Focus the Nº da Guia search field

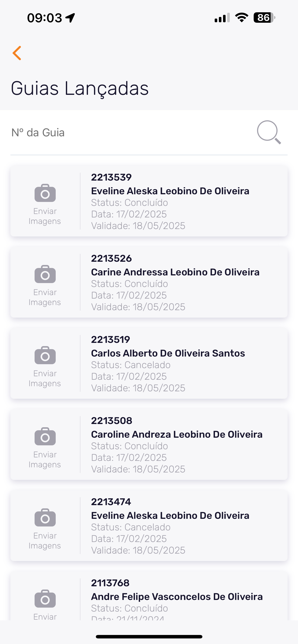pyautogui.click(x=125, y=133)
